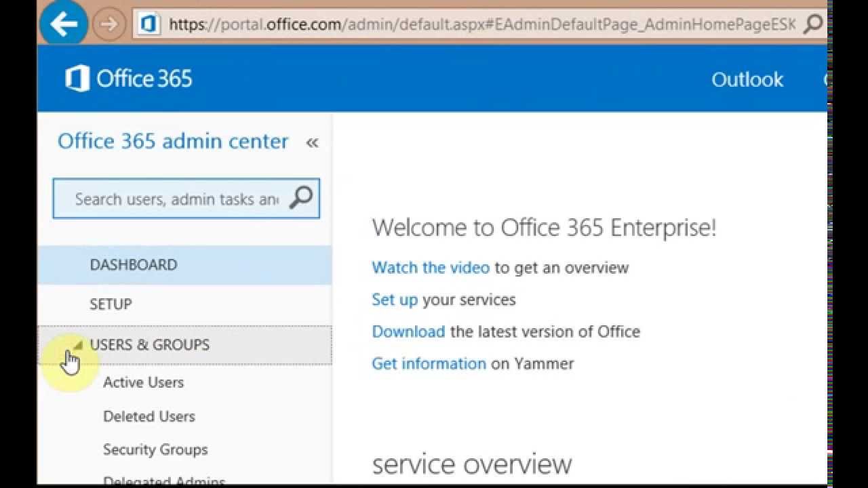The height and width of the screenshot is (488, 868).
Task: Click the Office 365 logo
Action: 129,79
